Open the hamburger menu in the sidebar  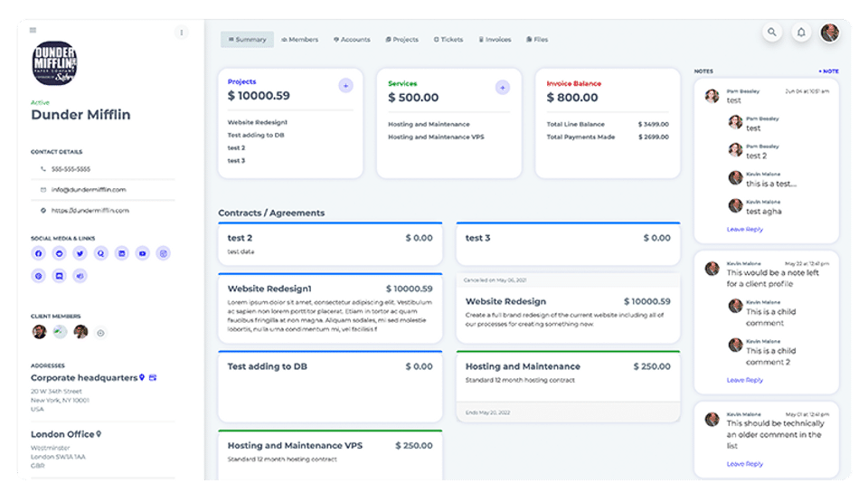click(x=33, y=30)
